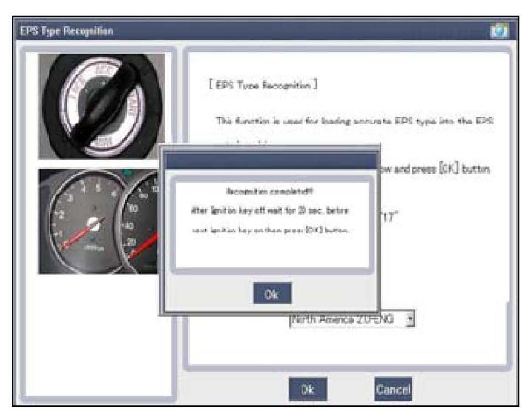
Task: Click the popup dialog's blue title bar
Action: click(269, 160)
